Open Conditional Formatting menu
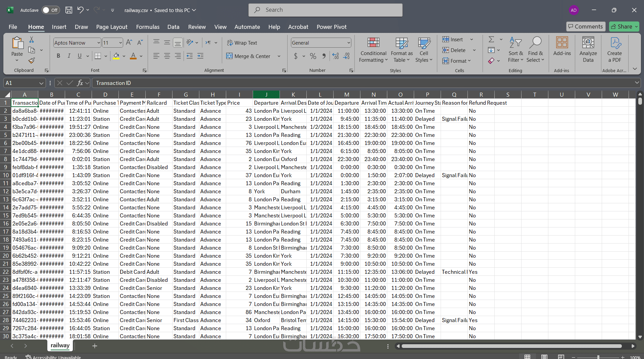 374,50
